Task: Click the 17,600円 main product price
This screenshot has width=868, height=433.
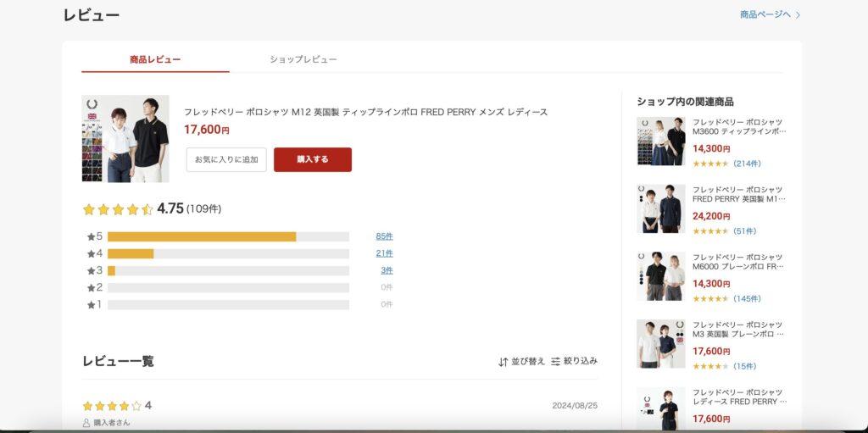Action: (207, 130)
